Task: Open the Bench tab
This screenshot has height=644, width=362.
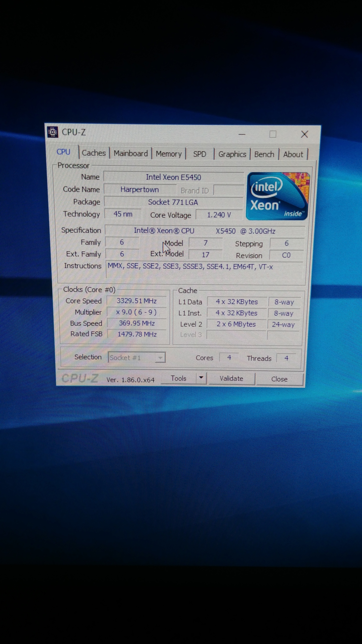Action: pyautogui.click(x=264, y=154)
